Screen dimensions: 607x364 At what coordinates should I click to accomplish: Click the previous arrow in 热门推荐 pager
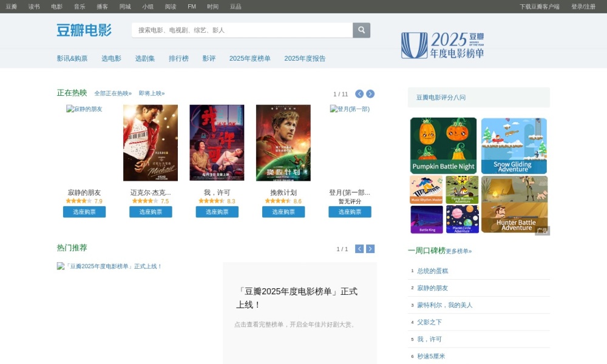359,248
